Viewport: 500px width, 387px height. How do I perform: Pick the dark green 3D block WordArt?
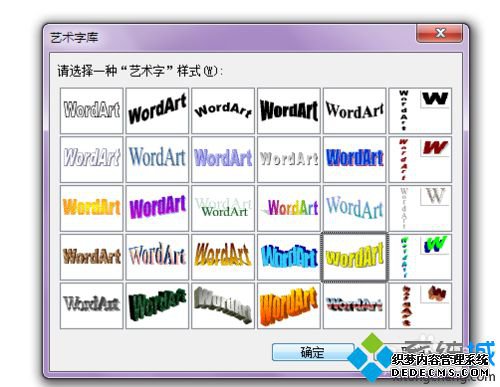pyautogui.click(x=157, y=306)
